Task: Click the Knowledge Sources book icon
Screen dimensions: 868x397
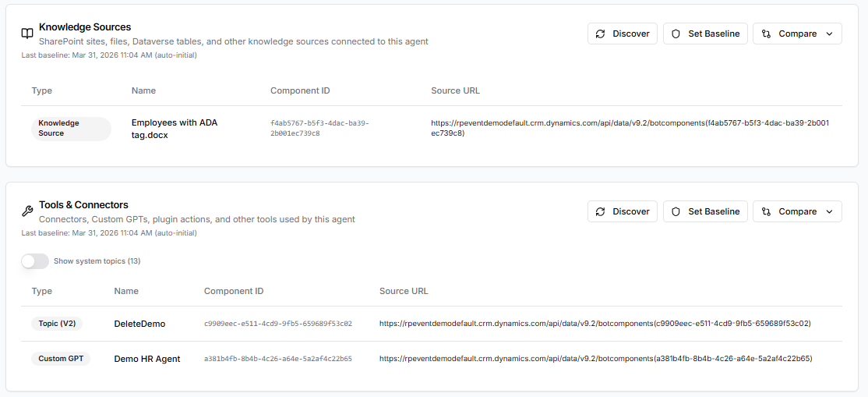Action: tap(27, 34)
